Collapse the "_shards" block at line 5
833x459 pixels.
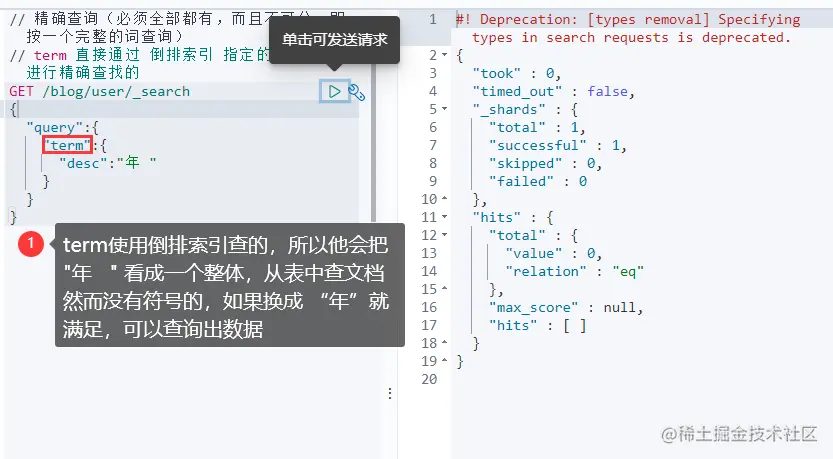(x=445, y=109)
